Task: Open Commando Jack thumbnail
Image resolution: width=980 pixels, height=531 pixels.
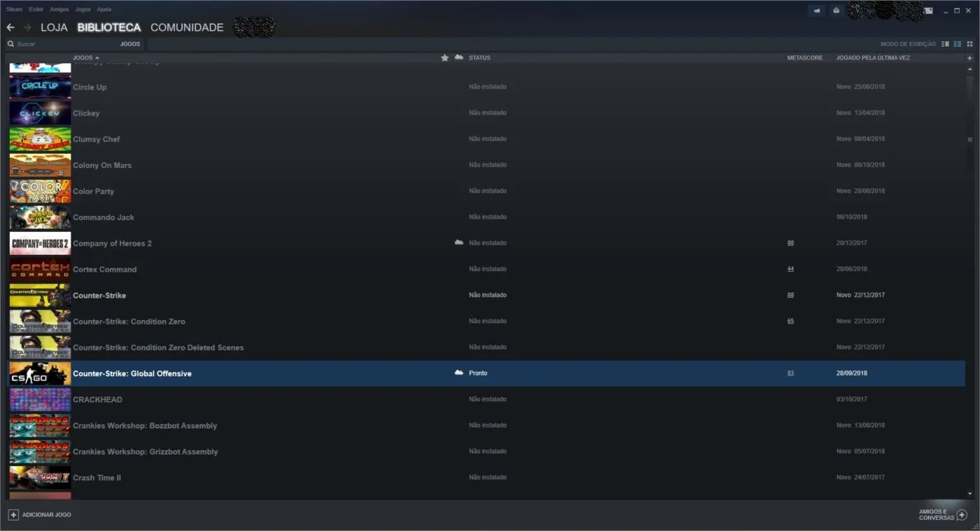Action: (40, 216)
